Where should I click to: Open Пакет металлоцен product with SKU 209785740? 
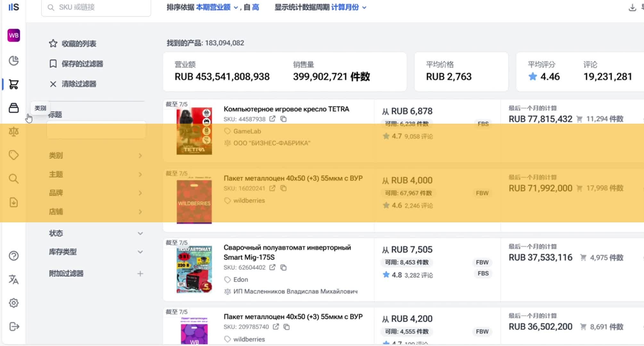point(293,317)
